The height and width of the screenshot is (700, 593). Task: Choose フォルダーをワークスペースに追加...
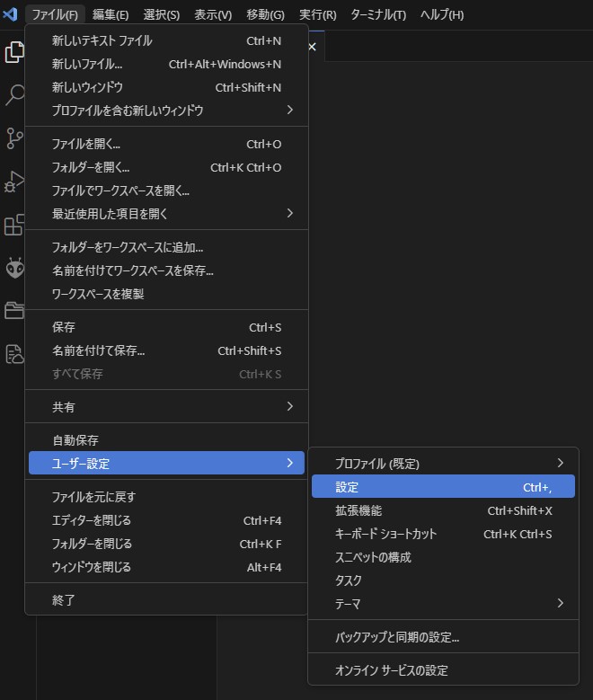point(166,247)
